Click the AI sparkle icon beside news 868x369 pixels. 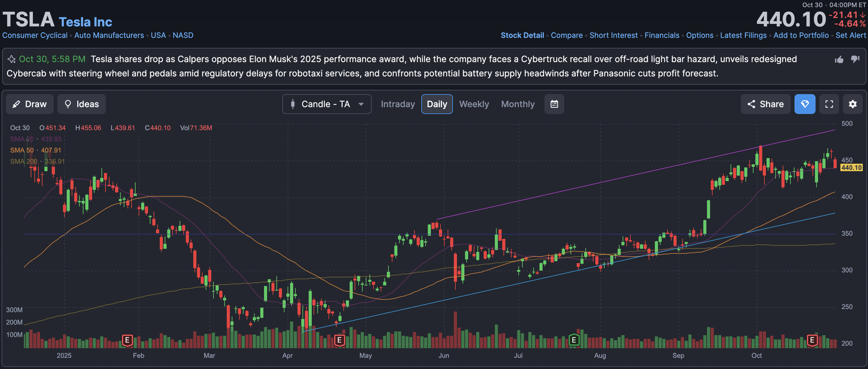(x=11, y=59)
